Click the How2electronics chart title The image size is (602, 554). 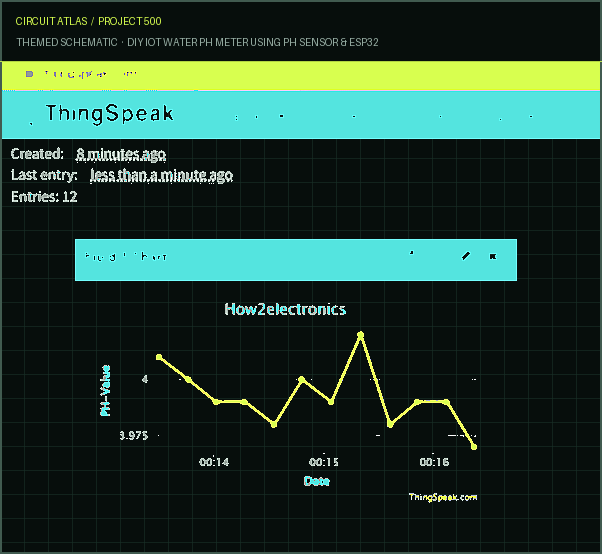[285, 309]
